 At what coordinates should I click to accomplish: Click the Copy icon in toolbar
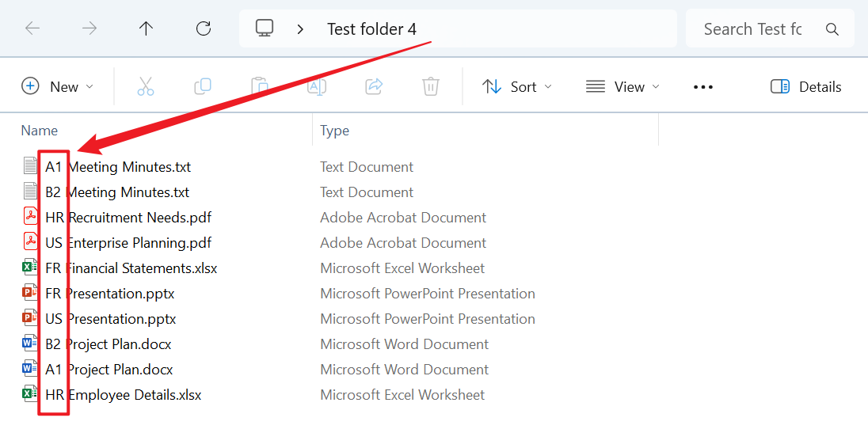(203, 86)
